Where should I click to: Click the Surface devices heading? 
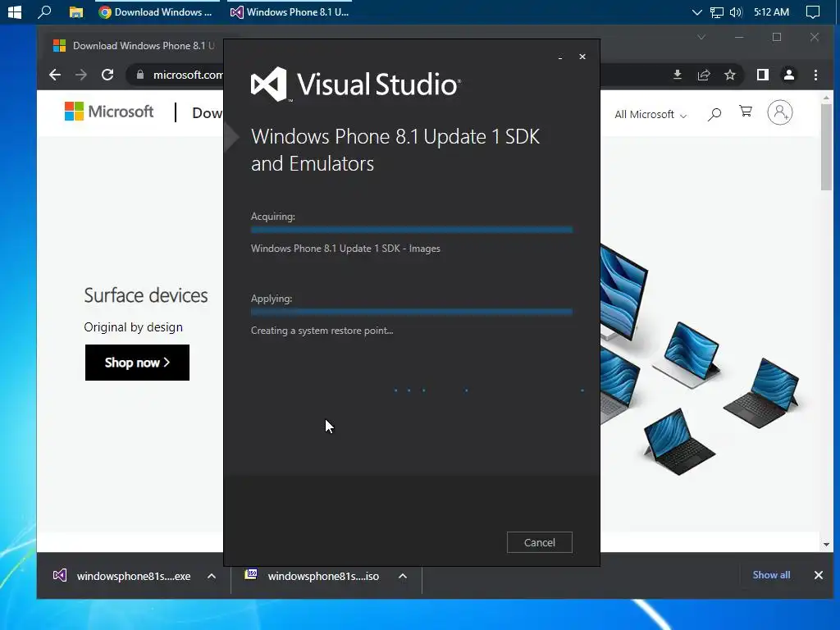click(146, 295)
